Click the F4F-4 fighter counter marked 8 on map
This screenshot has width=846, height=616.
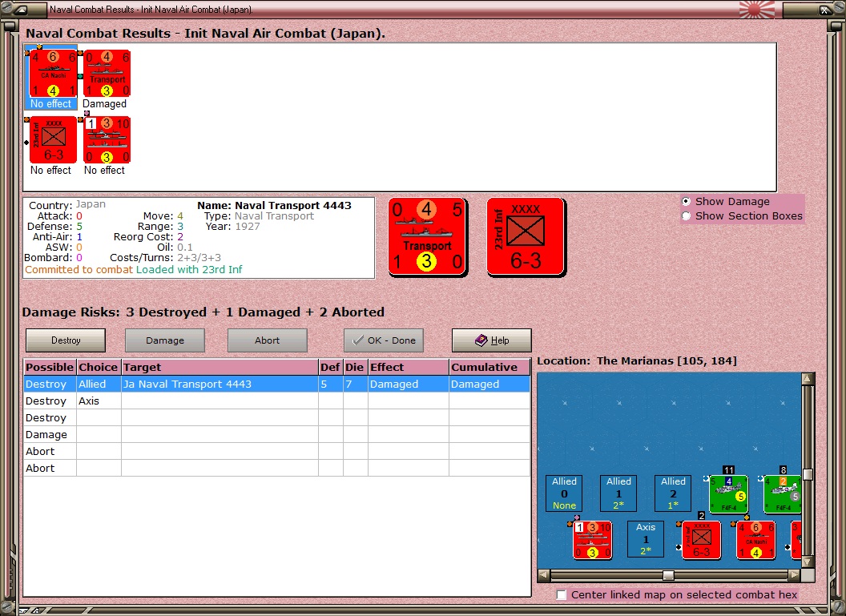point(782,494)
